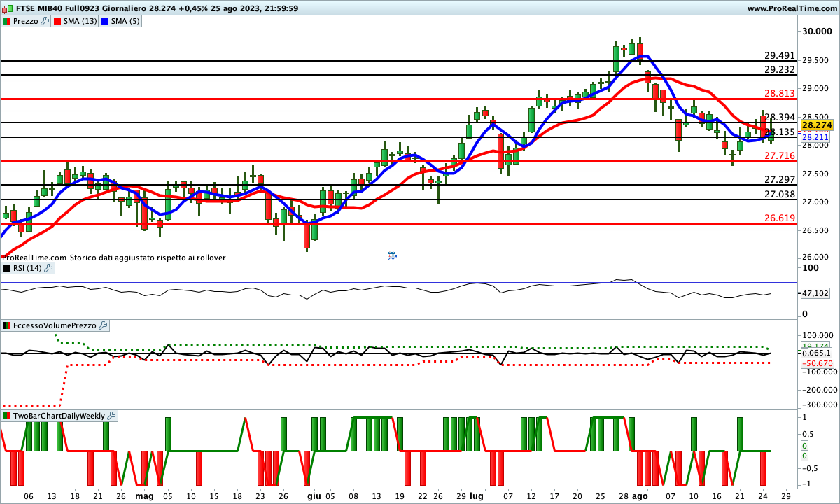This screenshot has height=504, width=840.
Task: Select the SMA (13) indicator label
Action: coord(80,21)
